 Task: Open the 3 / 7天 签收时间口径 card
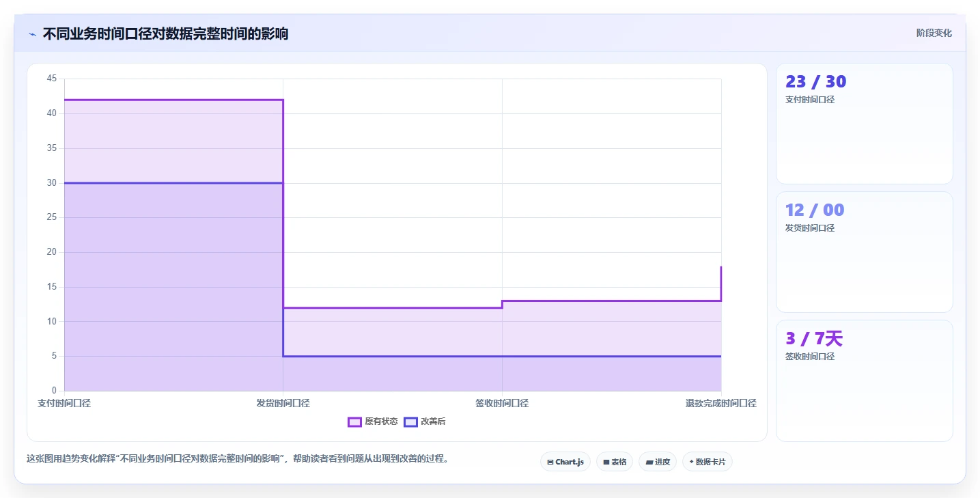[864, 381]
